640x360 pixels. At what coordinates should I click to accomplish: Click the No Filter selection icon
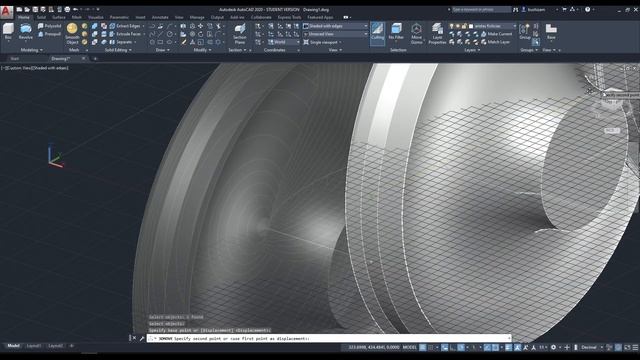click(396, 31)
